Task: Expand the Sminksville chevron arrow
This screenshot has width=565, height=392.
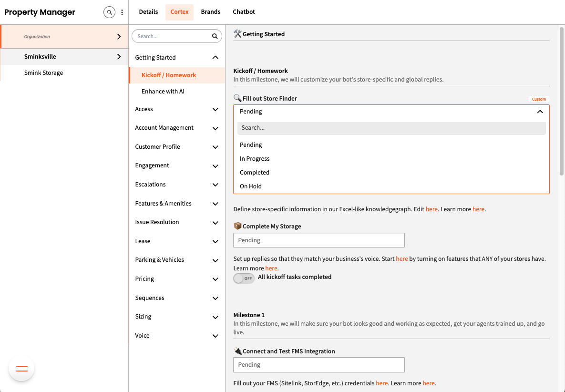Action: pyautogui.click(x=119, y=57)
